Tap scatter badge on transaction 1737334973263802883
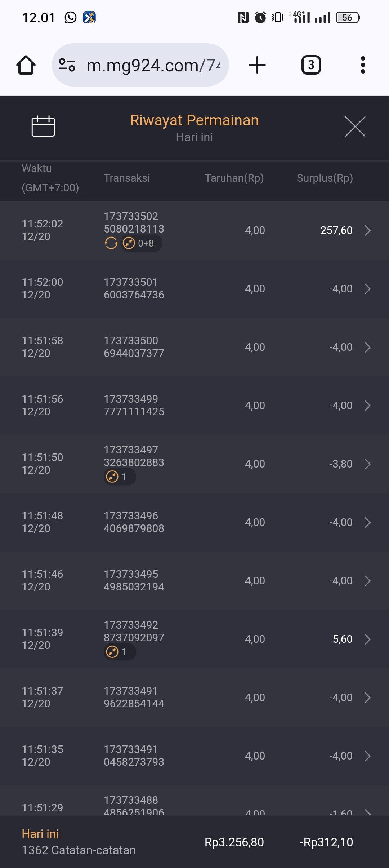This screenshot has width=389, height=868. point(119,477)
